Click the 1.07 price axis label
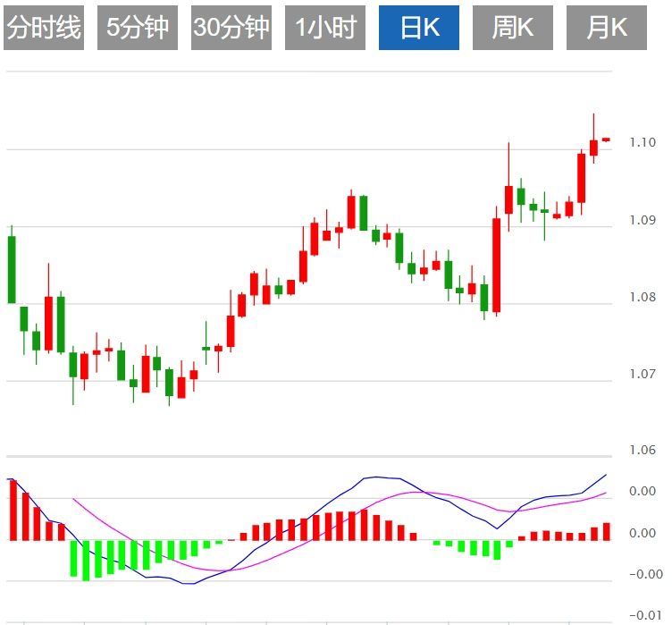The height and width of the screenshot is (625, 672). coord(643,374)
